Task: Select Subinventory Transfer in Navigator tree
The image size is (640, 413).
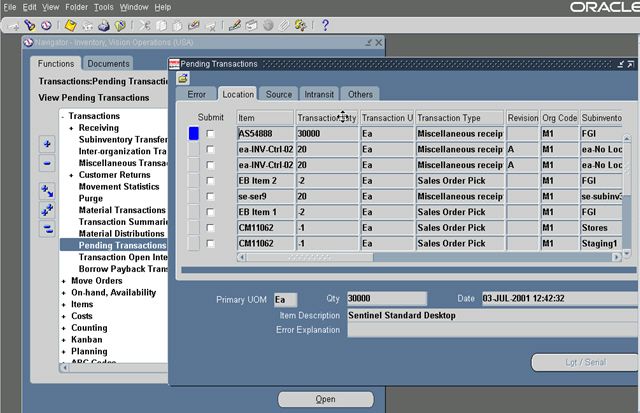Action: coord(123,140)
